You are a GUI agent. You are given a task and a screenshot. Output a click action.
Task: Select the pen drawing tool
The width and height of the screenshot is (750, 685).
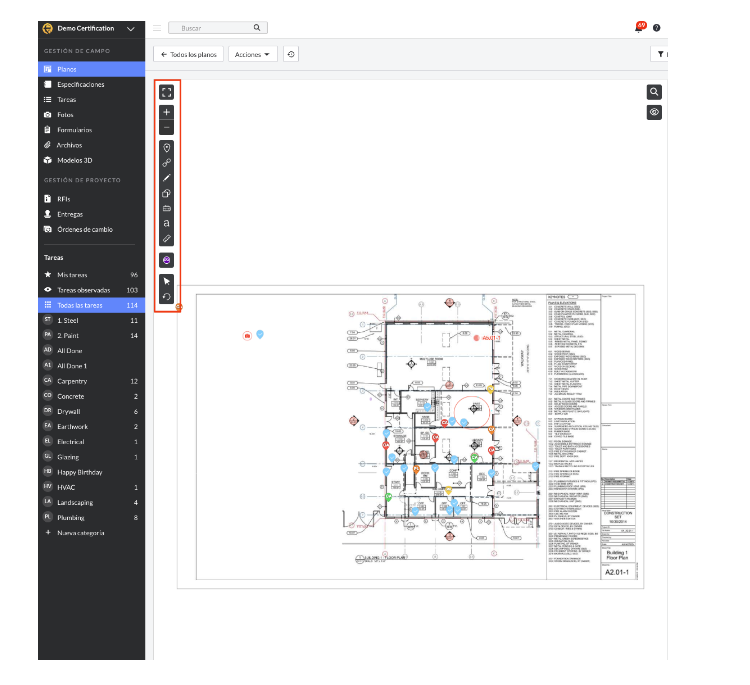[167, 177]
